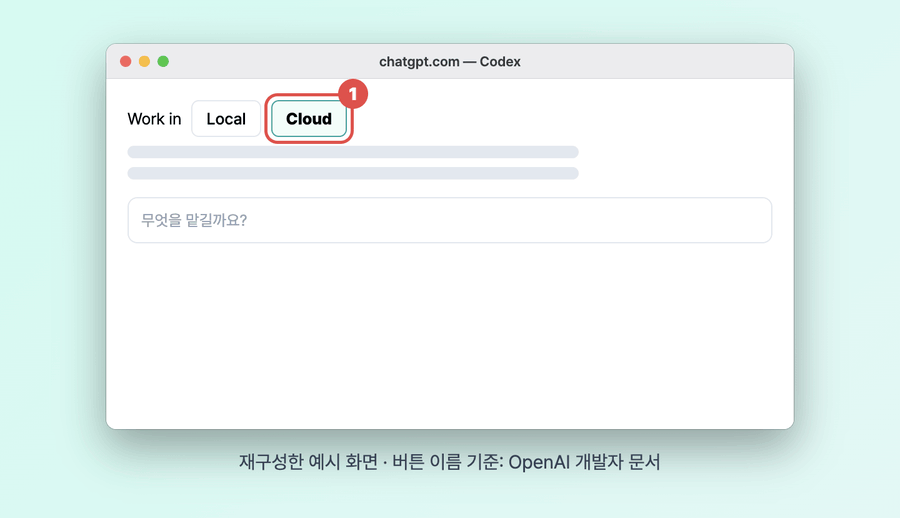The height and width of the screenshot is (518, 900).
Task: Select the Cloud work mode
Action: click(309, 119)
